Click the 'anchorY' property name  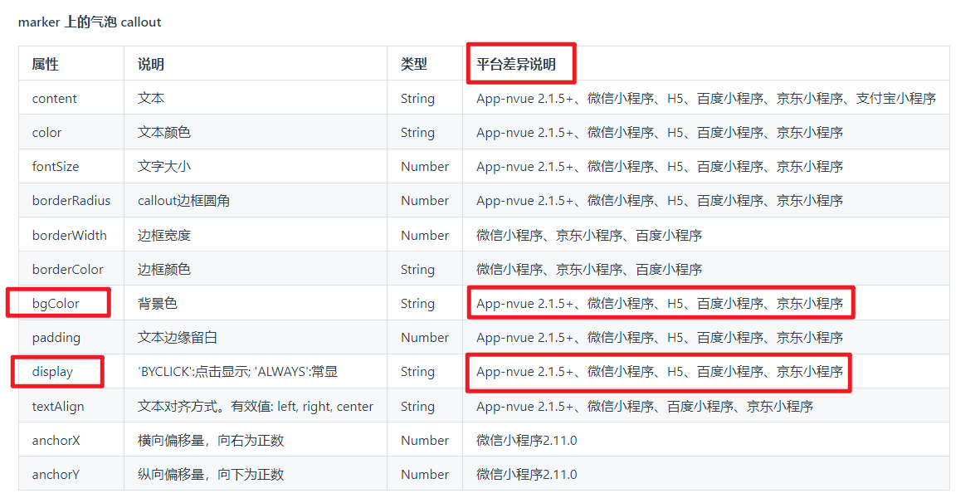[56, 474]
